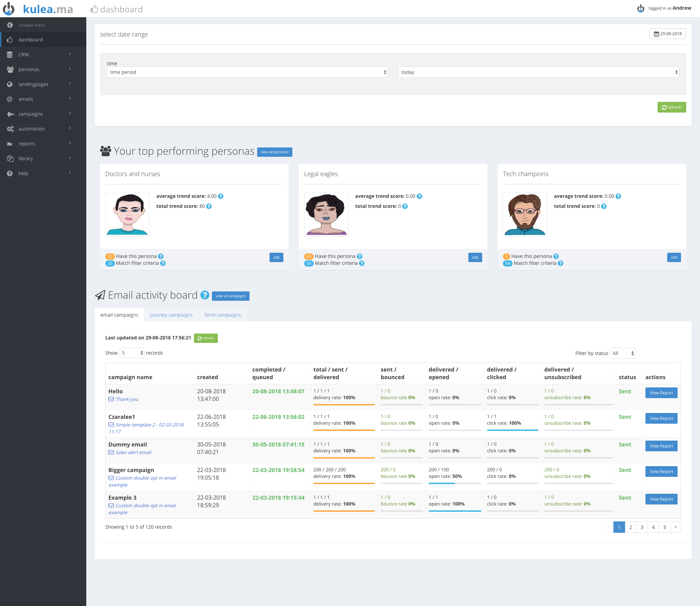The width and height of the screenshot is (700, 606).
Task: Open the Filter by status dropdown
Action: click(622, 353)
